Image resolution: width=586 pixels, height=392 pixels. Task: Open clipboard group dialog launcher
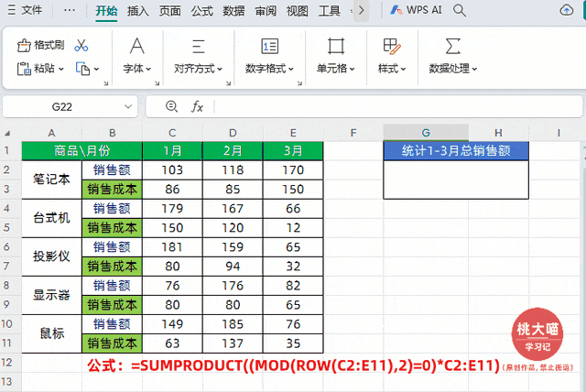[106, 83]
